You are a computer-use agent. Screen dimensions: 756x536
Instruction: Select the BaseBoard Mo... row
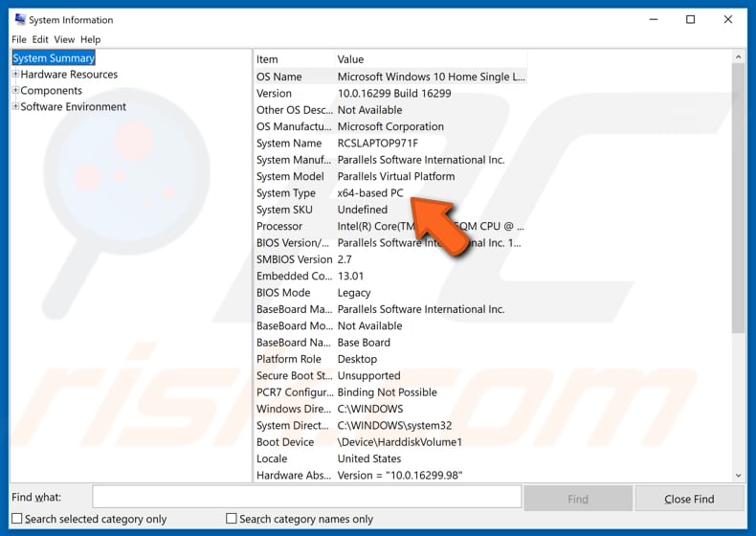tap(390, 325)
